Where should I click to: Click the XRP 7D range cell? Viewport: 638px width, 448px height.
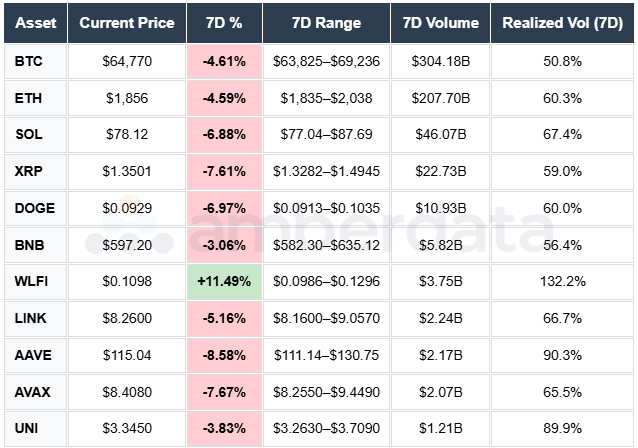coord(329,172)
